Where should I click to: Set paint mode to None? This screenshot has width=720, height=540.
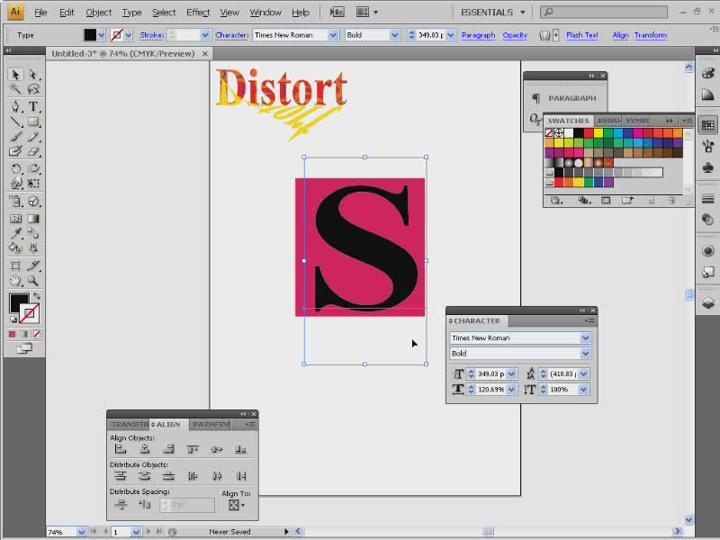(x=37, y=334)
